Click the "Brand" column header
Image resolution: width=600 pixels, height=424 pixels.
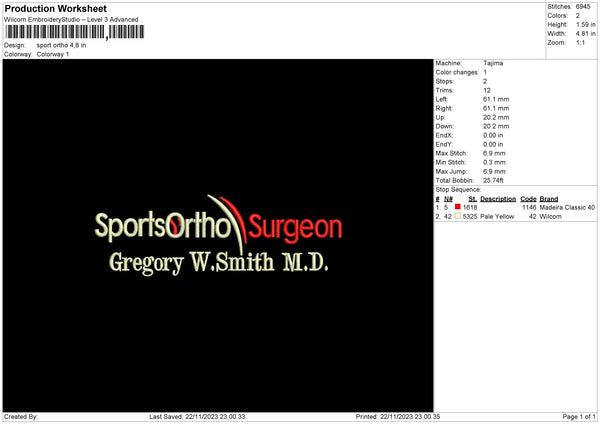[x=549, y=199]
